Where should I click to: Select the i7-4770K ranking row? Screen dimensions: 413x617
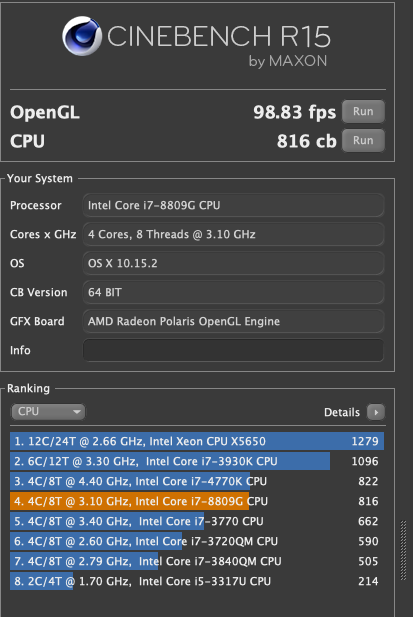(x=197, y=481)
